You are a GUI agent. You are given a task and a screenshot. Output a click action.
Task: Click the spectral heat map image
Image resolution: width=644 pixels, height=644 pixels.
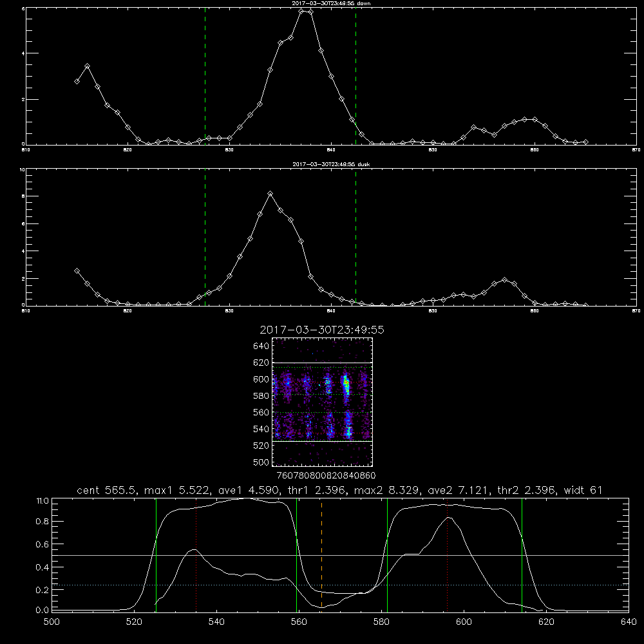[x=322, y=402]
